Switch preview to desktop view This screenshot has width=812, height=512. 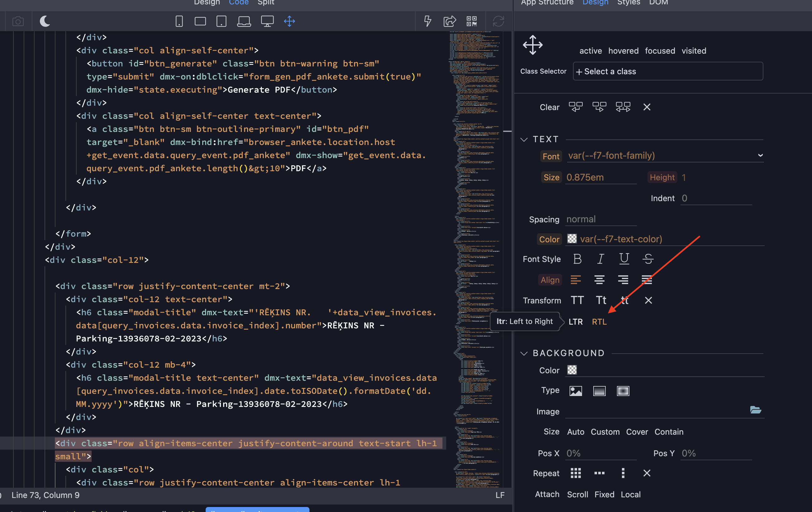tap(267, 21)
